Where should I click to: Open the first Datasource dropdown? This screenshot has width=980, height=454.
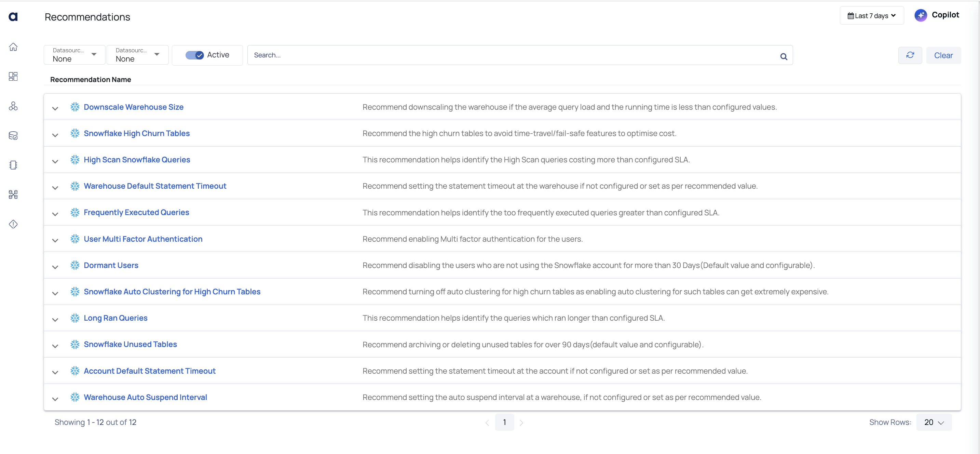click(74, 55)
